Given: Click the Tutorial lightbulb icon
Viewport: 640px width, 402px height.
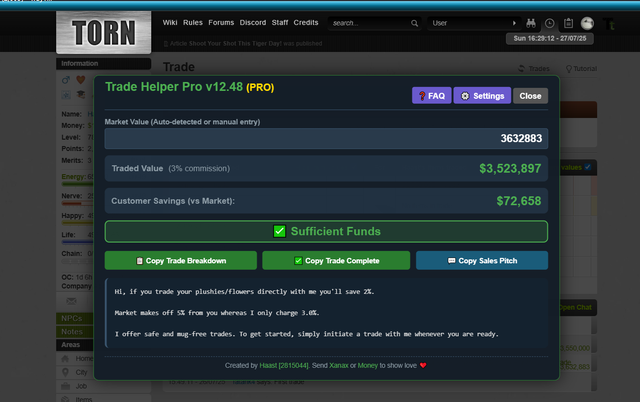Looking at the screenshot, I should click(x=569, y=69).
